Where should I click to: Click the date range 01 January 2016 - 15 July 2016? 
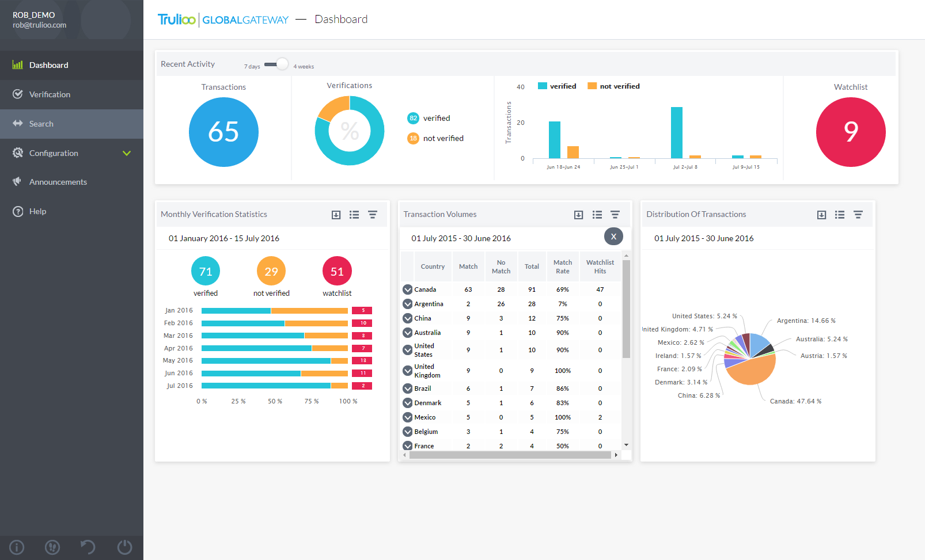pos(224,238)
